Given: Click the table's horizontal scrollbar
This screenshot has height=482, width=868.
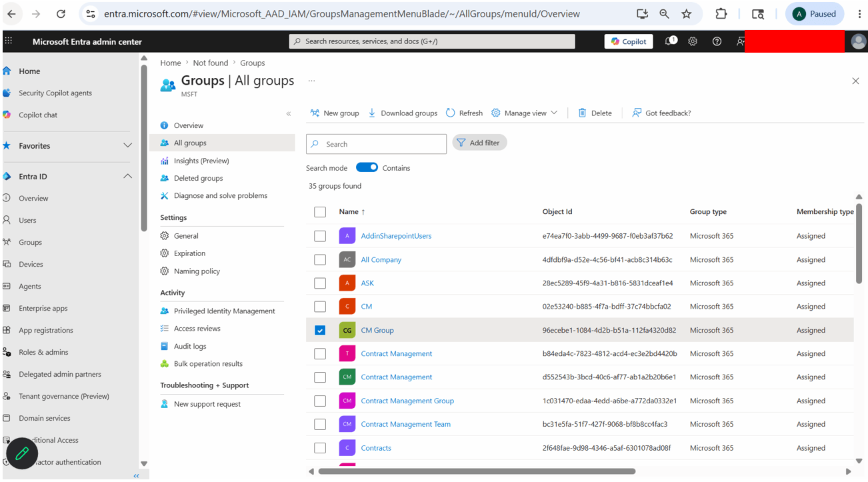Looking at the screenshot, I should pyautogui.click(x=477, y=471).
